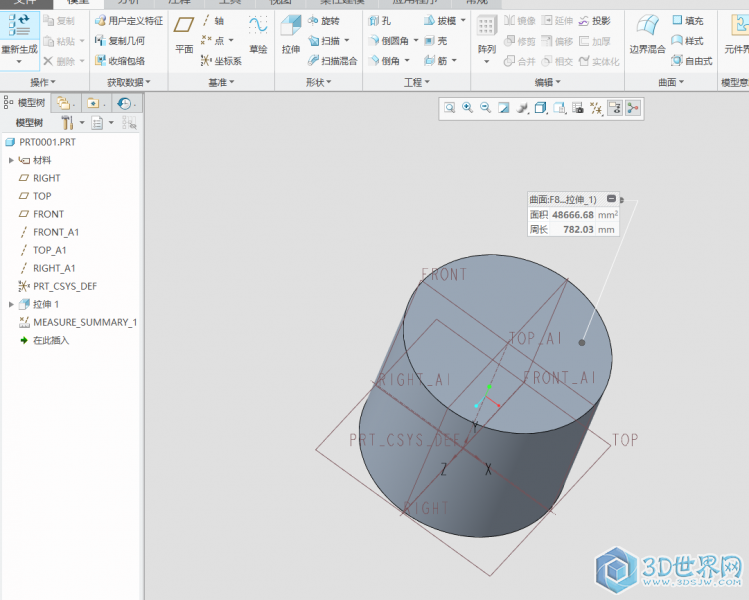Expand the 工程 group menu

point(417,82)
